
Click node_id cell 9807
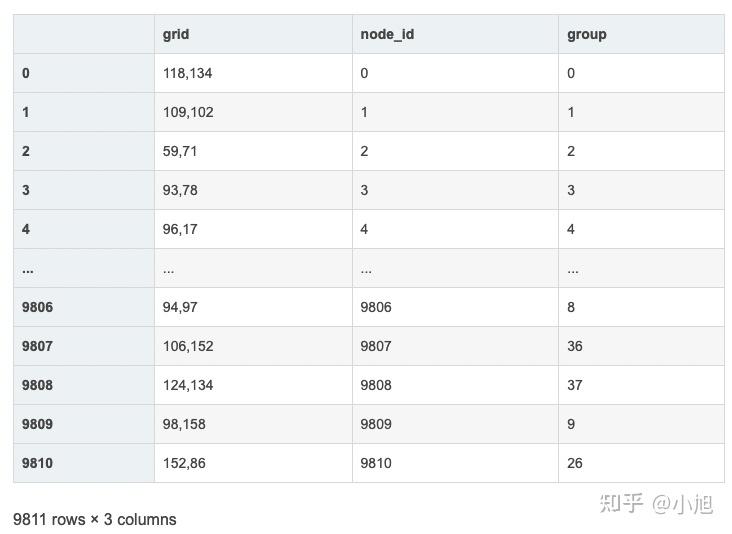click(376, 346)
